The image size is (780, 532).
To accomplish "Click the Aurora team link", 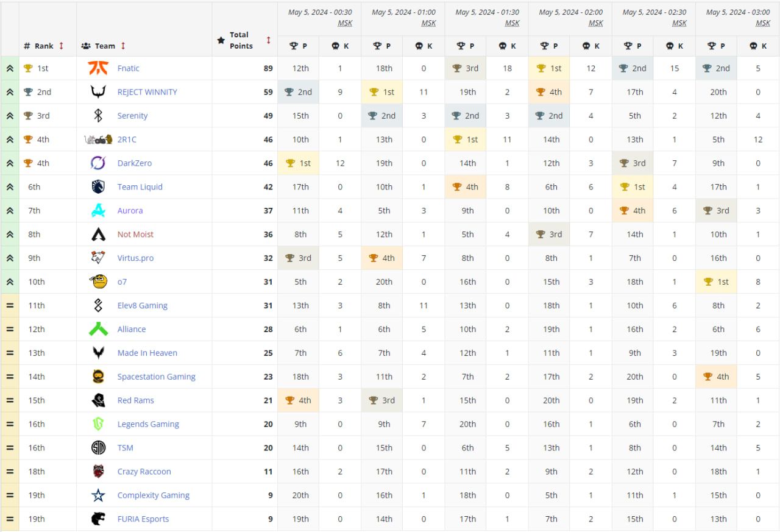I will pos(130,211).
